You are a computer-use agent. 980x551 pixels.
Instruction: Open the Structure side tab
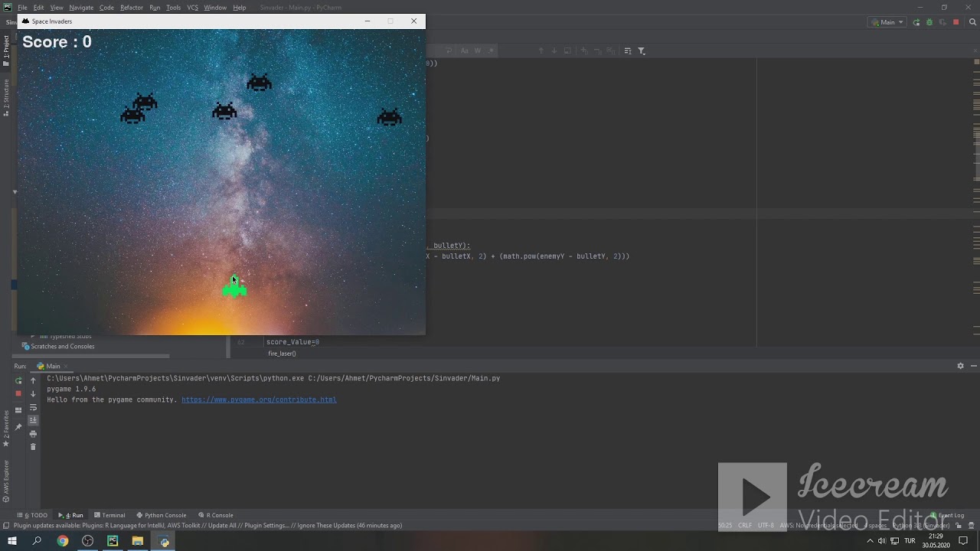coord(6,97)
